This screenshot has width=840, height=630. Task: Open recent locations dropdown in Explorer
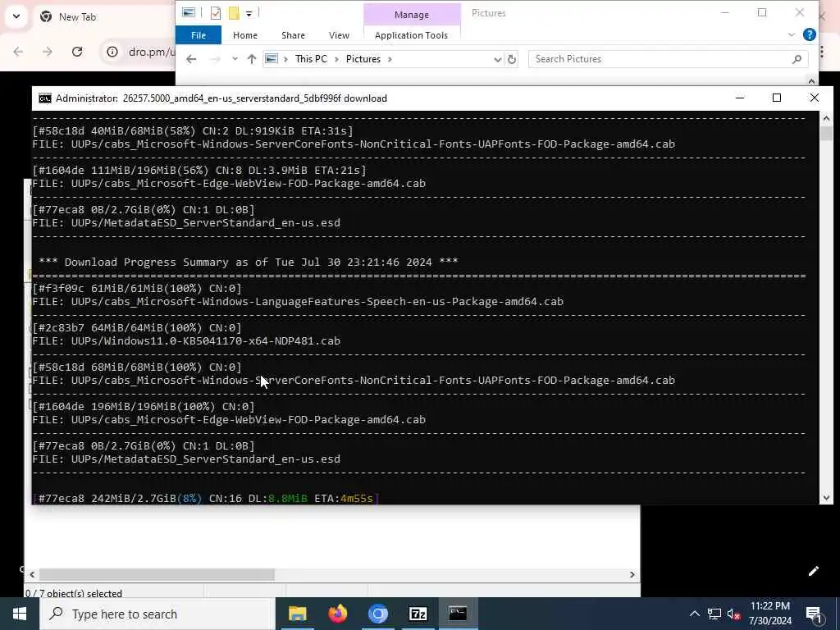click(235, 59)
